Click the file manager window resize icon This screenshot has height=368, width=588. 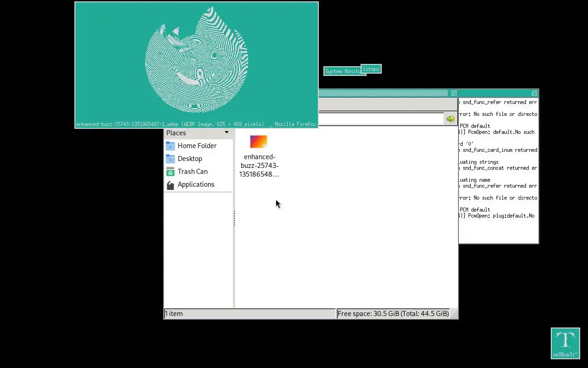point(454,93)
